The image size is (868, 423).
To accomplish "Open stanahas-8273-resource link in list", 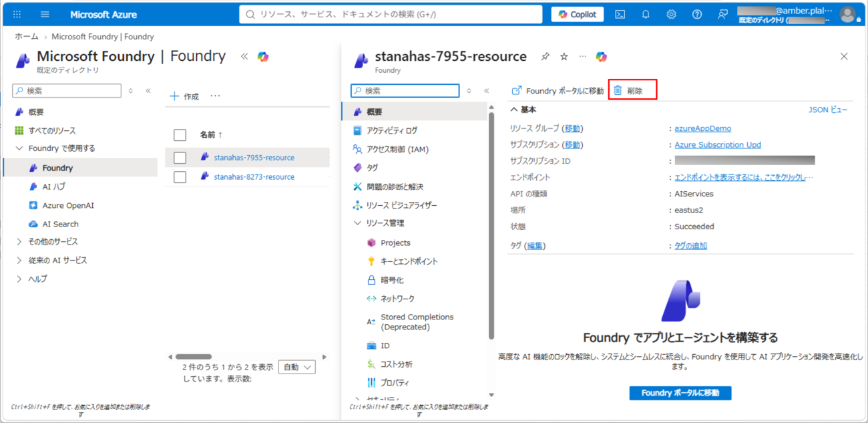I will 254,177.
